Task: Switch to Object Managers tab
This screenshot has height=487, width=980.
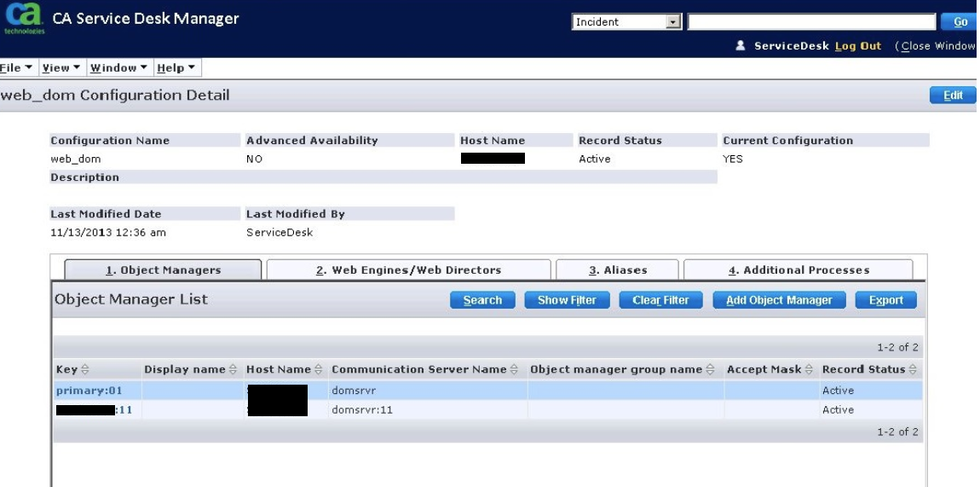Action: click(x=163, y=270)
